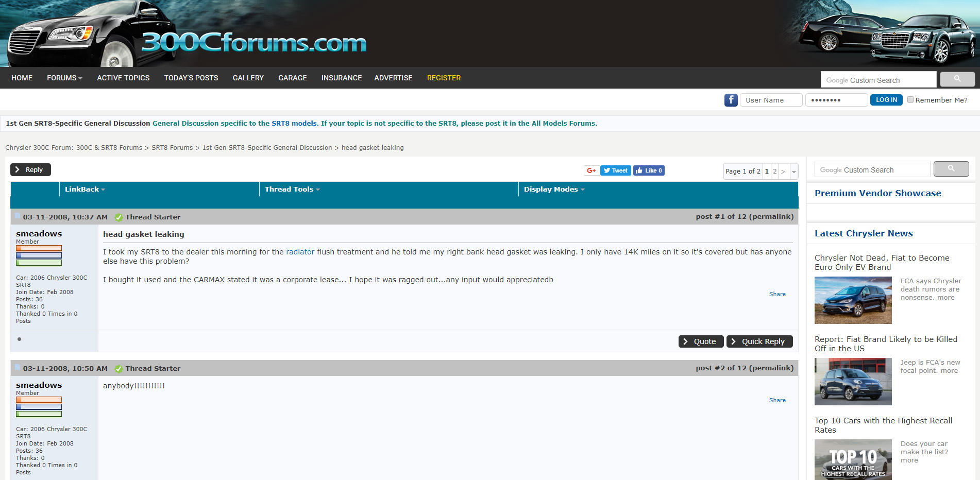The image size is (980, 480).
Task: Open the GARAGE menu item
Action: click(x=293, y=78)
